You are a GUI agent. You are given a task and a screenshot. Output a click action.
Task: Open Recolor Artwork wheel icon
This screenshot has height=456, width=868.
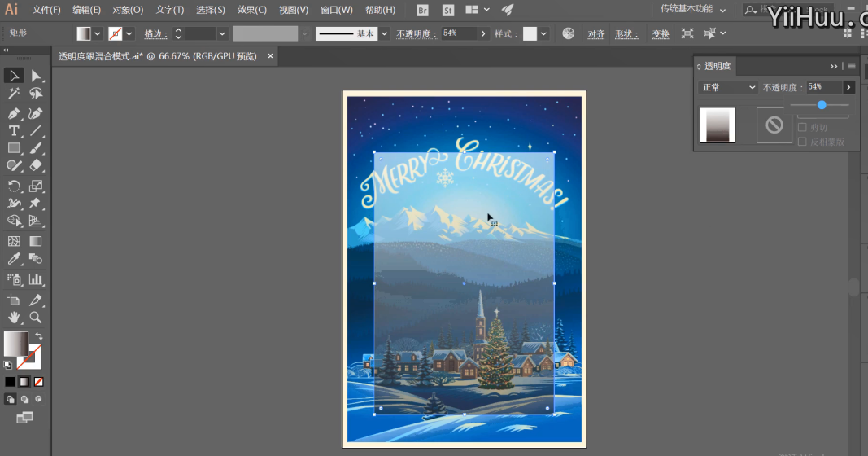(568, 33)
